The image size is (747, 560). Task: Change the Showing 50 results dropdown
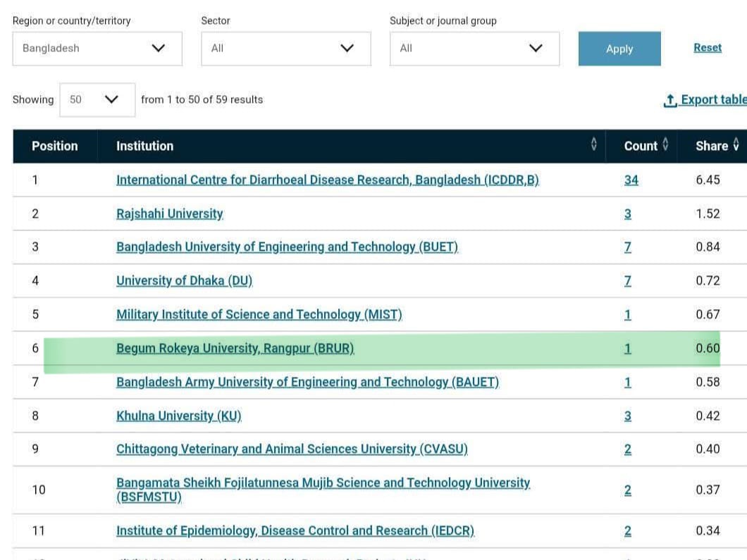[x=97, y=99]
